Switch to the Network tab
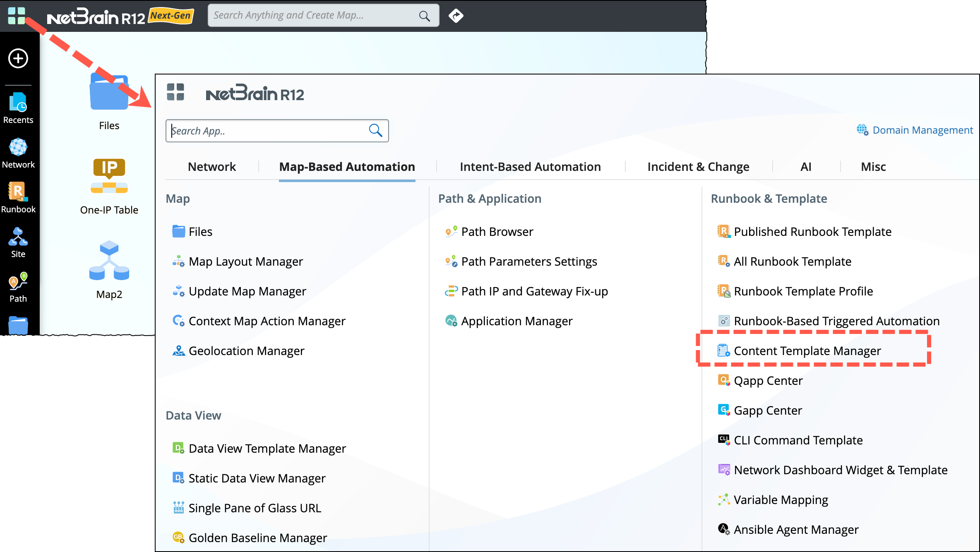Image resolution: width=980 pixels, height=552 pixels. 211,167
